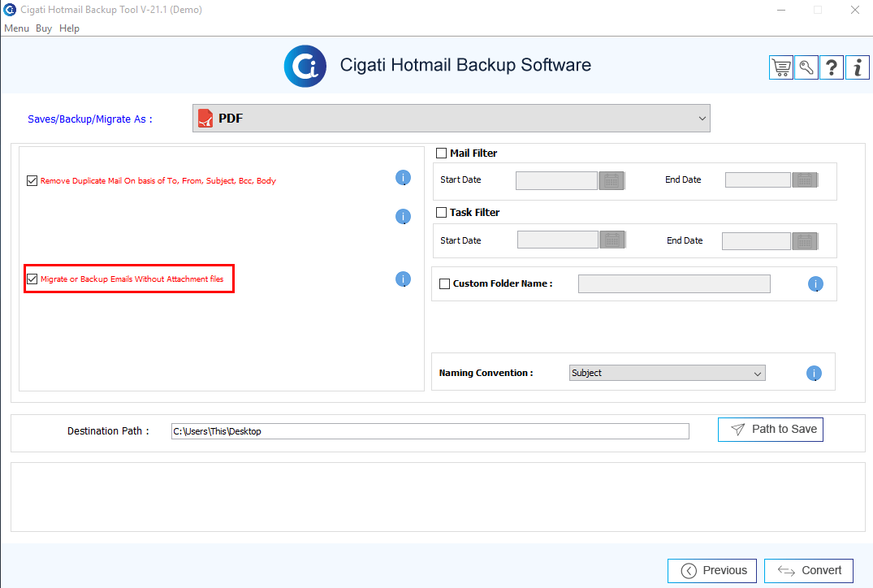Click the Custom Folder Name text field
Viewport: 873px width, 588px height.
[x=674, y=284]
